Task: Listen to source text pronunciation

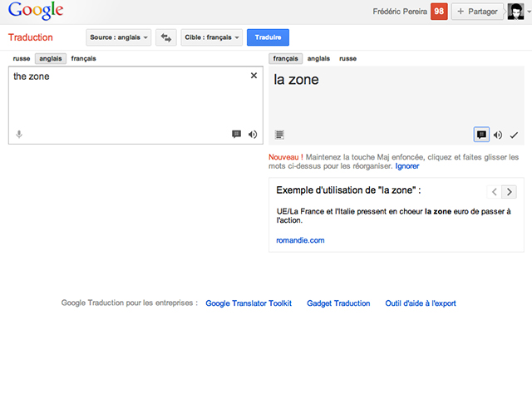Action: point(253,135)
